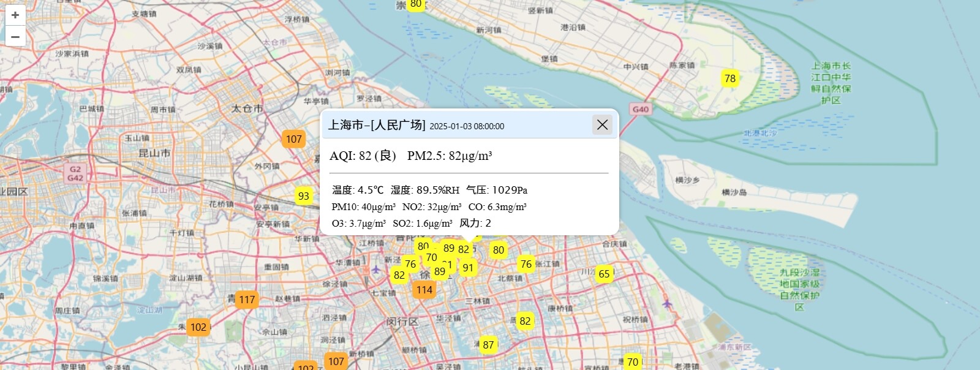Click the zoom out minus button

pyautogui.click(x=15, y=37)
